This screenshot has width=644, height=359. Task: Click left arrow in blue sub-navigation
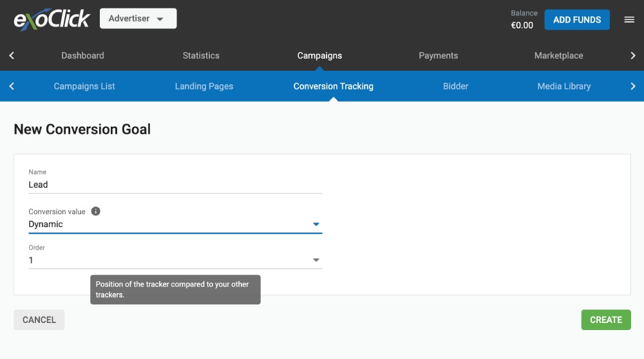click(x=12, y=86)
